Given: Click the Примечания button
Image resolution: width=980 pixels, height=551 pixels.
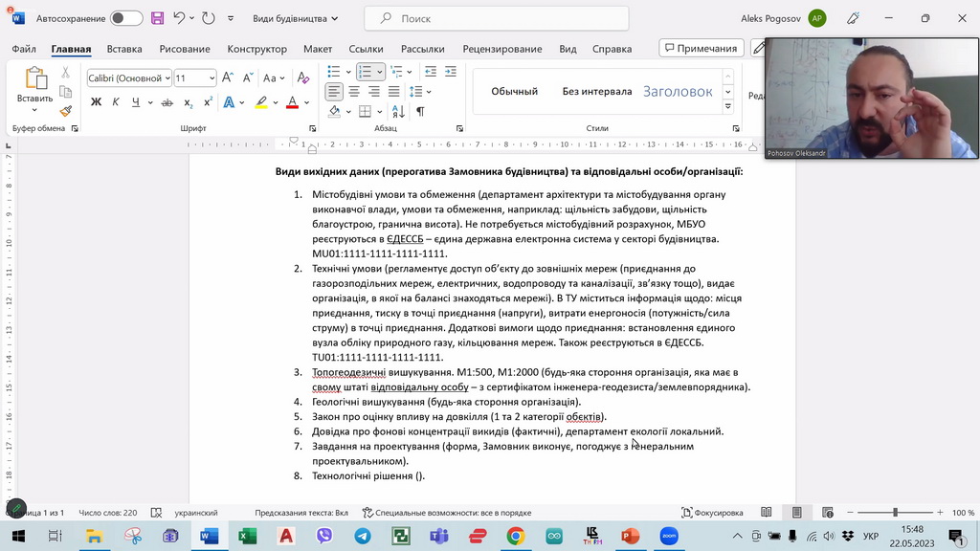Looking at the screenshot, I should (x=702, y=48).
